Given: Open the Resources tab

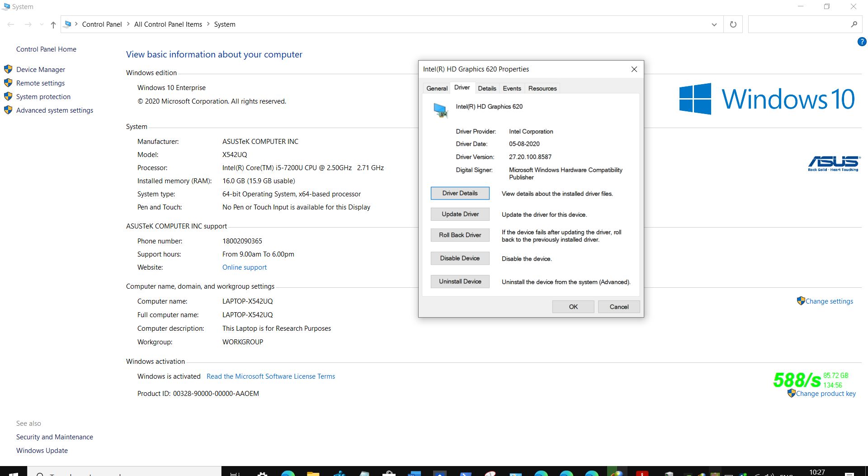Looking at the screenshot, I should 542,88.
